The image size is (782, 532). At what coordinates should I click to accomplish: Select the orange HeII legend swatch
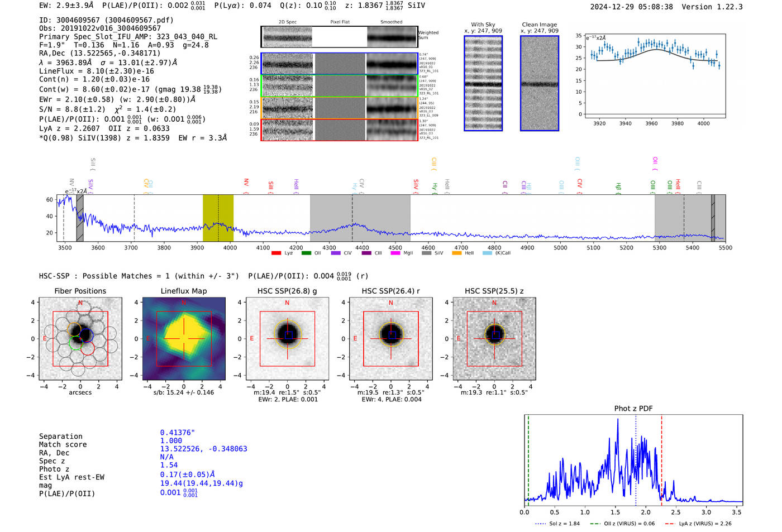tap(457, 253)
